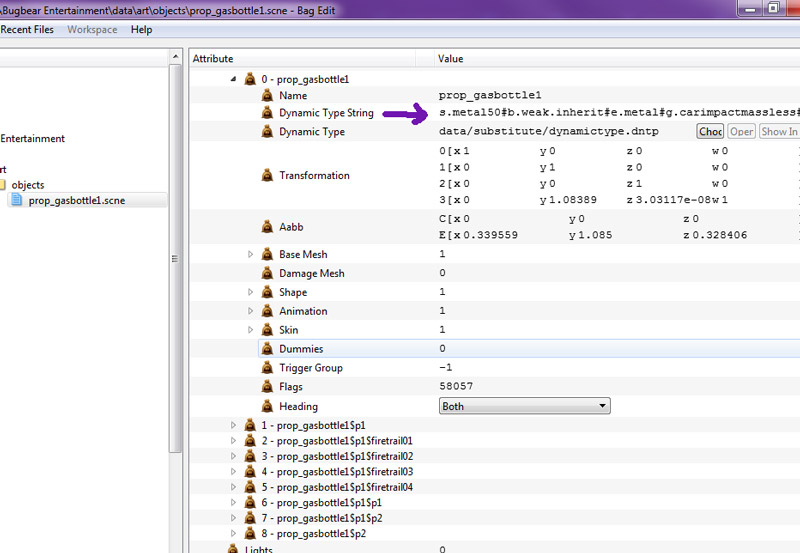Select the Flags value 58057

(456, 386)
